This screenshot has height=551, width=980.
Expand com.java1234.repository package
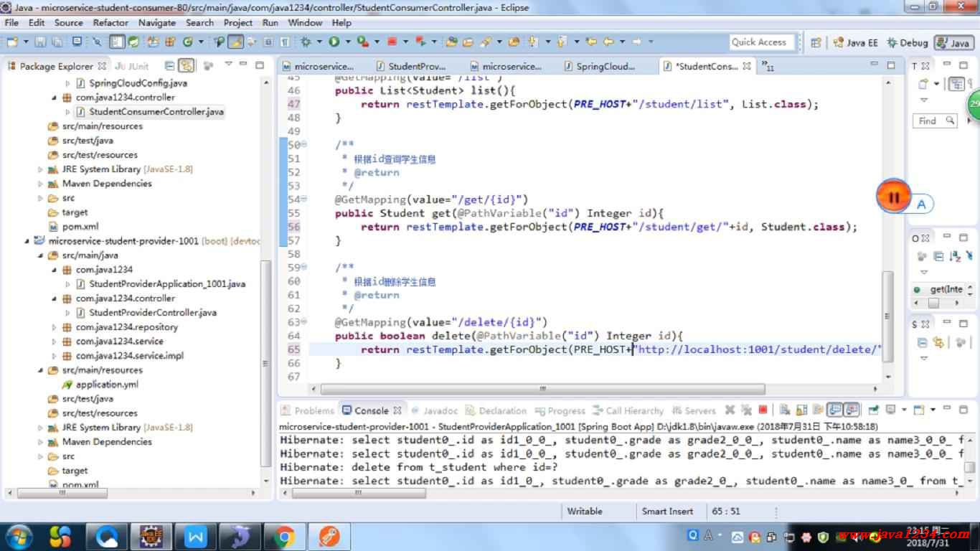coord(54,327)
